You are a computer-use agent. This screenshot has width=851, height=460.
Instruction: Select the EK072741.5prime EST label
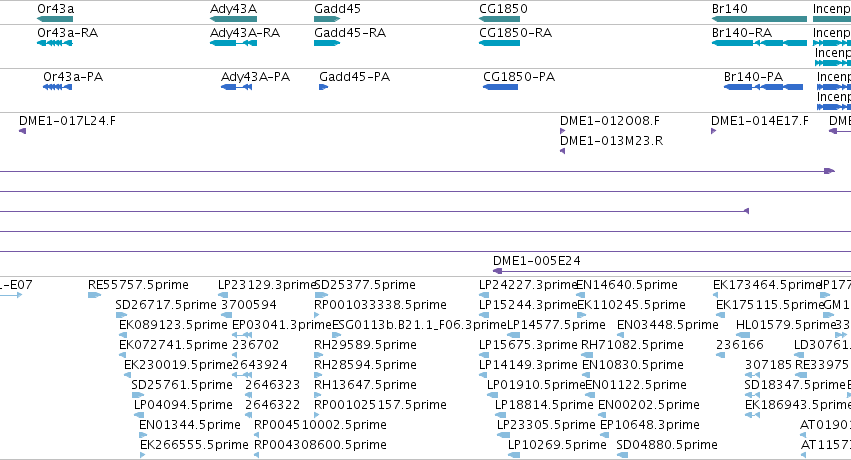pyautogui.click(x=173, y=344)
